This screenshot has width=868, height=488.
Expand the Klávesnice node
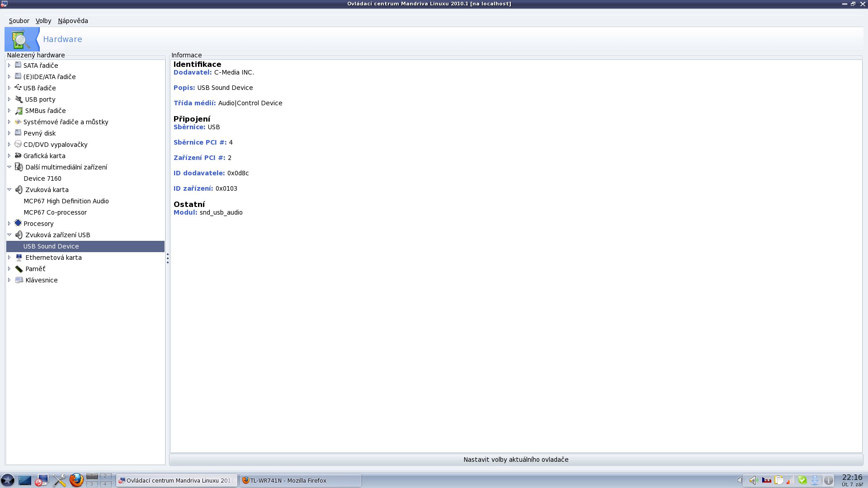click(x=9, y=280)
